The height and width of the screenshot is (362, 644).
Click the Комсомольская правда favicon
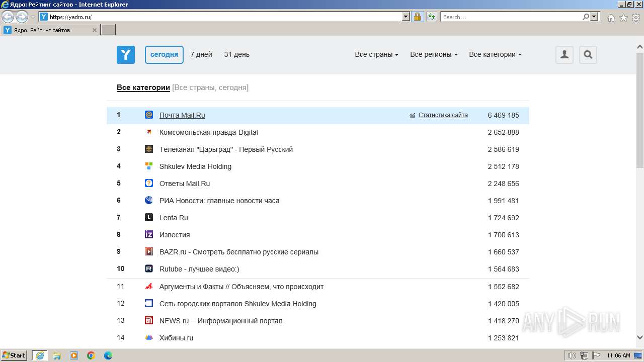click(x=149, y=132)
